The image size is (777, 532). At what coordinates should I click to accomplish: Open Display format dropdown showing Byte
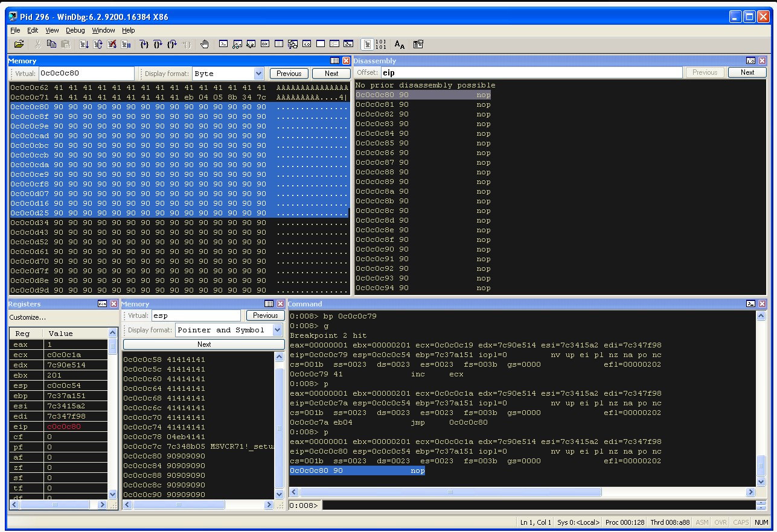pos(228,74)
